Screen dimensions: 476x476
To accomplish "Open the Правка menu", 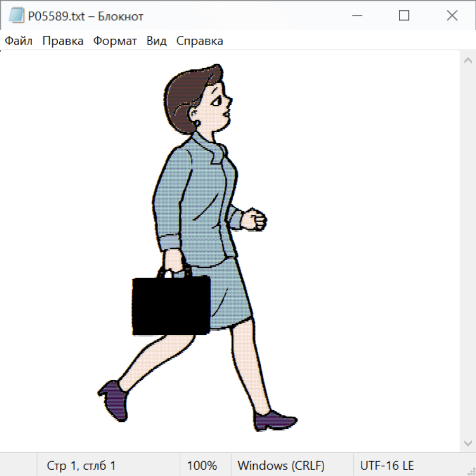I will (63, 41).
